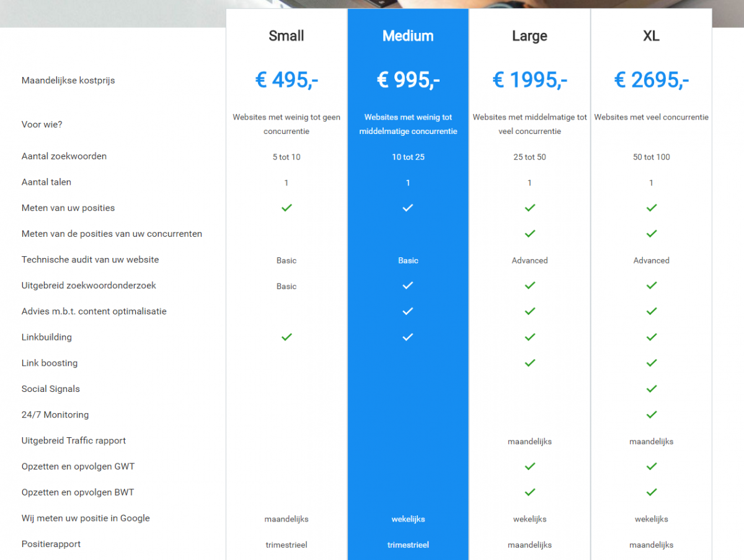The width and height of the screenshot is (744, 560).
Task: Click the € 995,- Medium price
Action: coord(408,80)
